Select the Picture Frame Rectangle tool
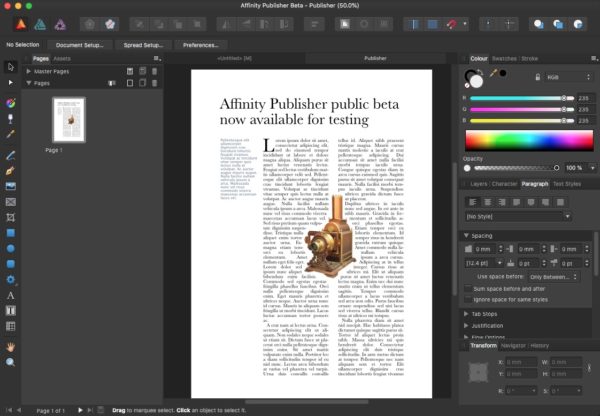 pyautogui.click(x=11, y=202)
